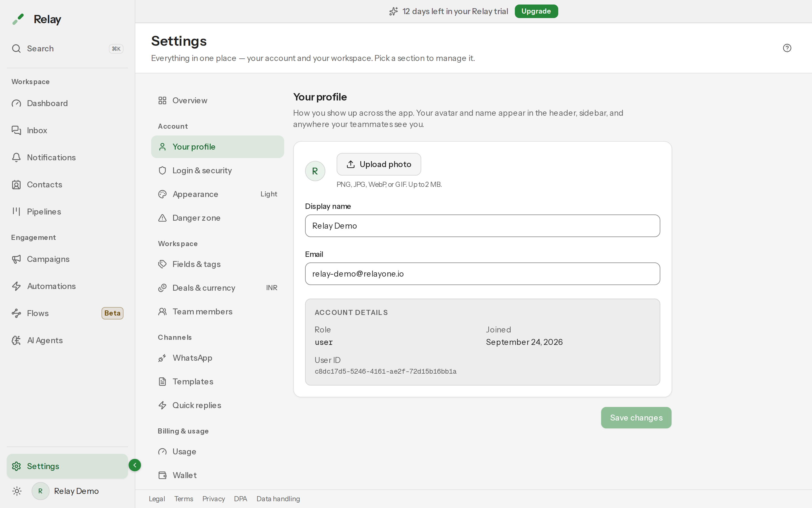Click the Upload photo button

tap(379, 164)
